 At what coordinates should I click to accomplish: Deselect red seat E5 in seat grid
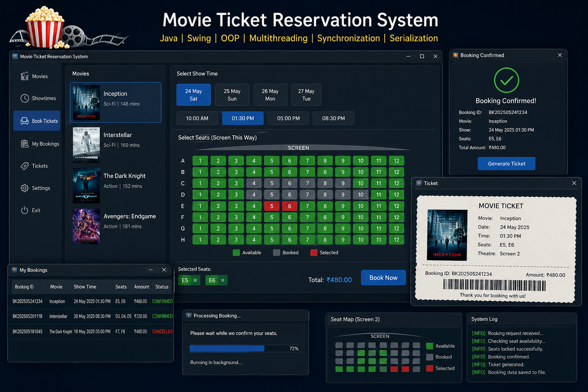[x=272, y=206]
